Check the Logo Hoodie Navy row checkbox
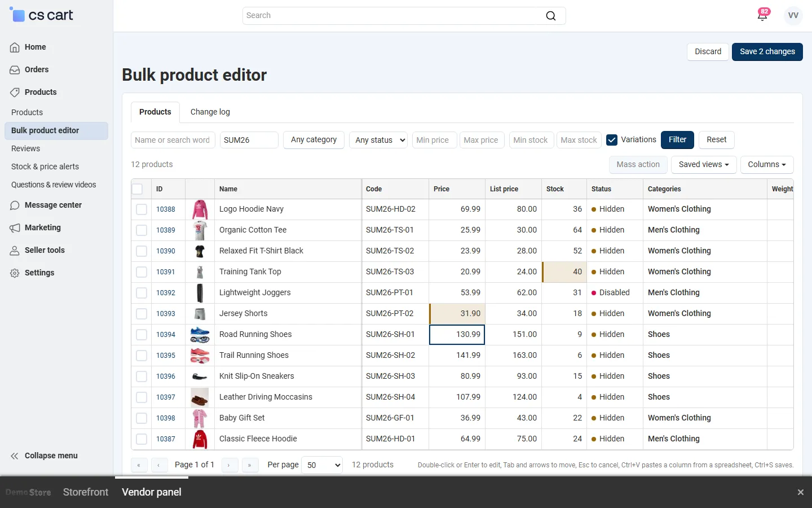Viewport: 812px width, 508px height. click(x=142, y=209)
